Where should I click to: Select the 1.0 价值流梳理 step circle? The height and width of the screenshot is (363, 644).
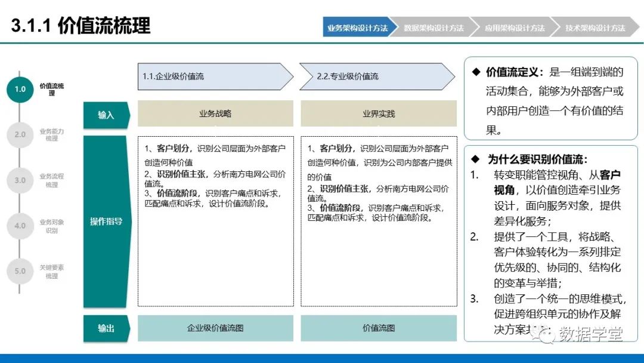[x=20, y=90]
